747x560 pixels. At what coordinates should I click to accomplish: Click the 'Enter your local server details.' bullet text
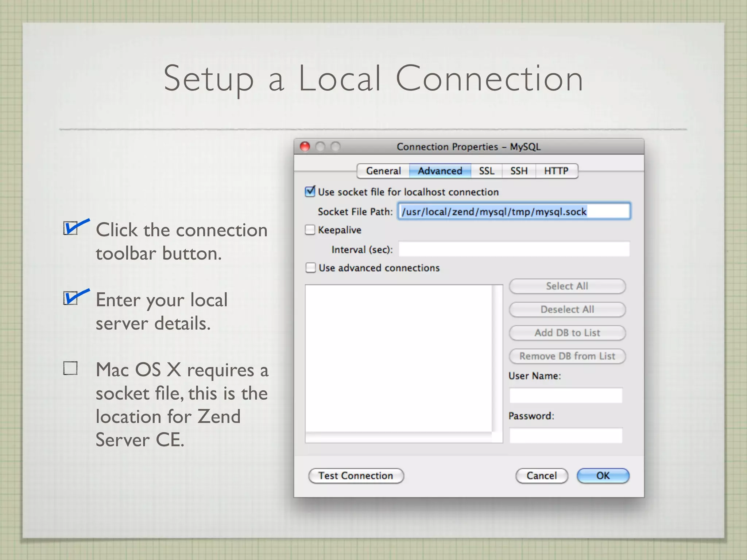[x=162, y=311]
